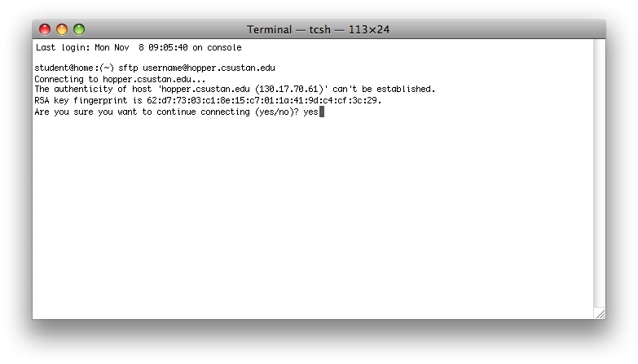Click 'username@hopper.csustan.edu' in the sftp command
This screenshot has height=364, width=638.
click(x=209, y=68)
